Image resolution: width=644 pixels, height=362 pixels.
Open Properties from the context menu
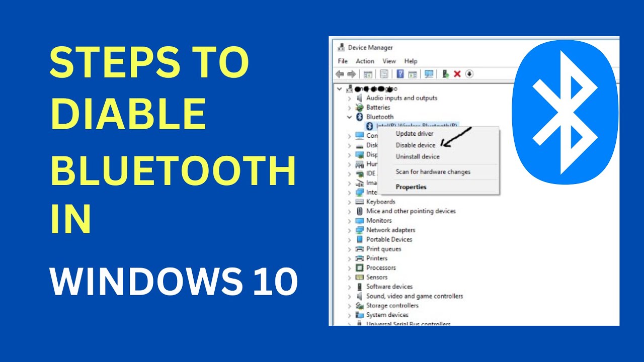(411, 187)
